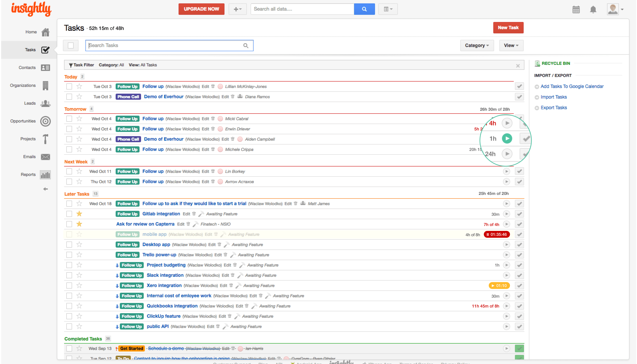637x364 pixels.
Task: Check the Matt James trial follow up task
Action: click(69, 203)
